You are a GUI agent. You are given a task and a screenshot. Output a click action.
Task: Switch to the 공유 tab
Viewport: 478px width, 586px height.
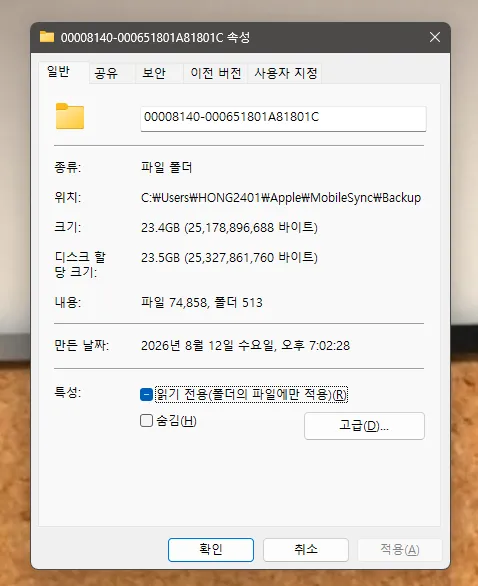(106, 73)
